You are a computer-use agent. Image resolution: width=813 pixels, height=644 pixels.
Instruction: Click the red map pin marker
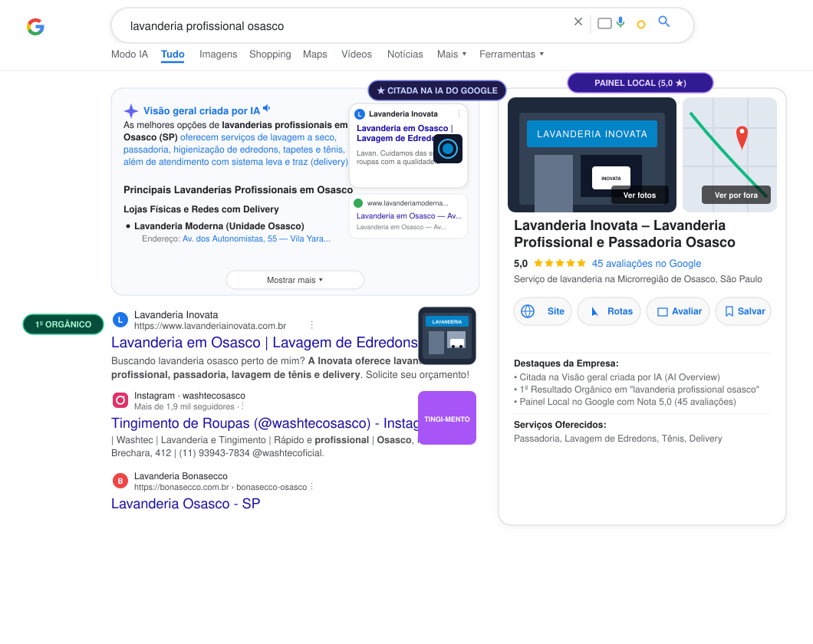coord(742,138)
